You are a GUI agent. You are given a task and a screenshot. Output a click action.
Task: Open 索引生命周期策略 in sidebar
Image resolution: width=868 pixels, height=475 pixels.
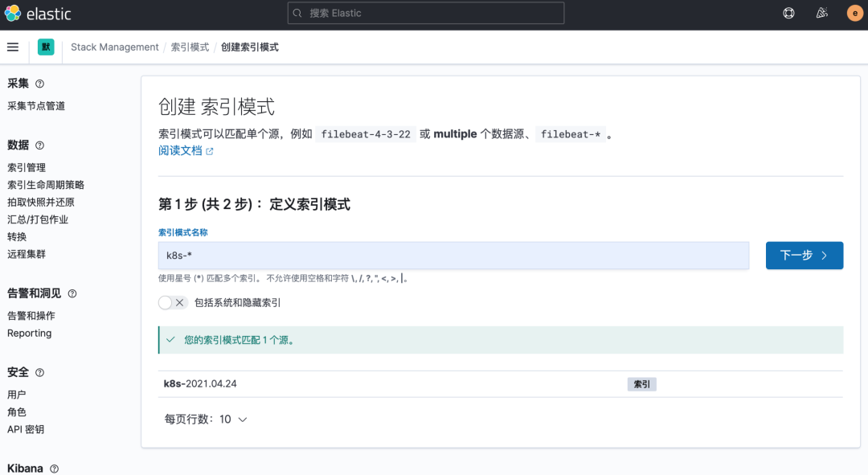pyautogui.click(x=46, y=185)
